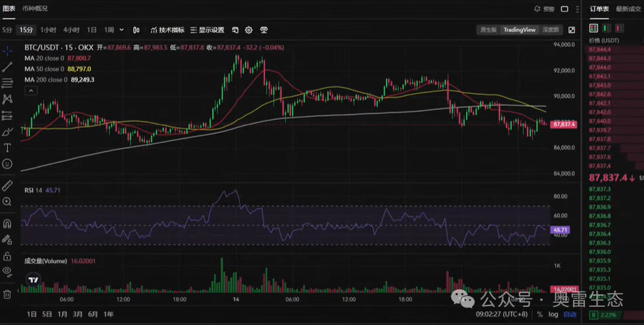Select TradingView chart mode
Image resolution: width=644 pixels, height=325 pixels.
click(520, 30)
